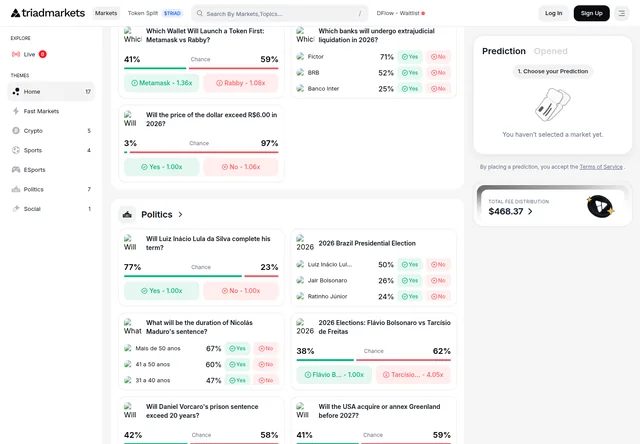This screenshot has height=444, width=640.
Task: Click the triadmarkets logo
Action: (x=48, y=13)
